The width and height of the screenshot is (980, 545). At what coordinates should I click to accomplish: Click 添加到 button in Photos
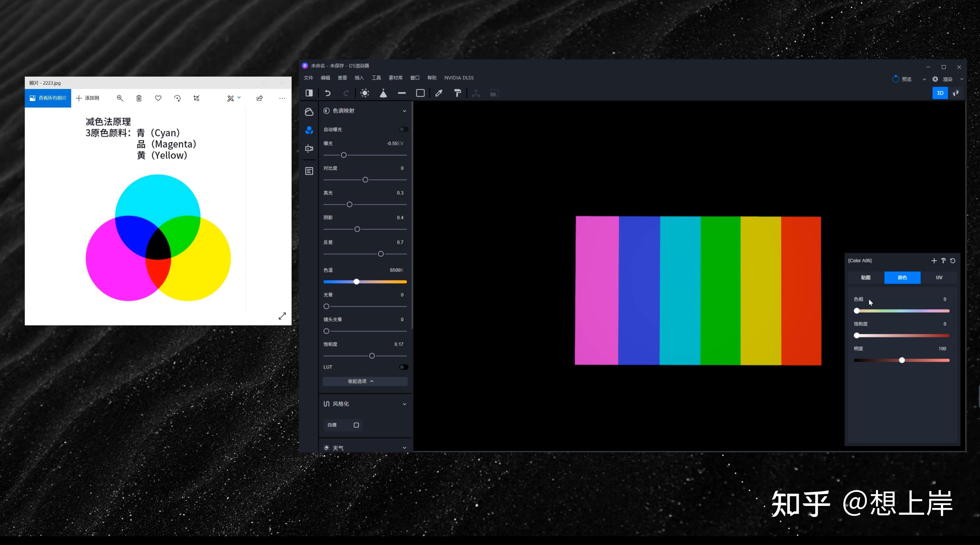pos(88,98)
